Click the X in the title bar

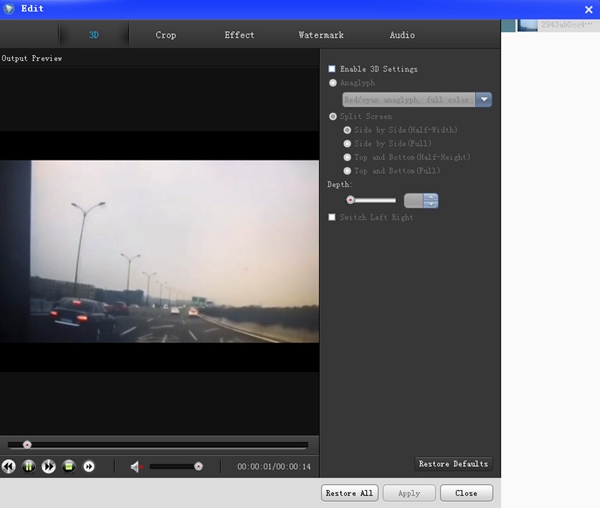coord(589,10)
